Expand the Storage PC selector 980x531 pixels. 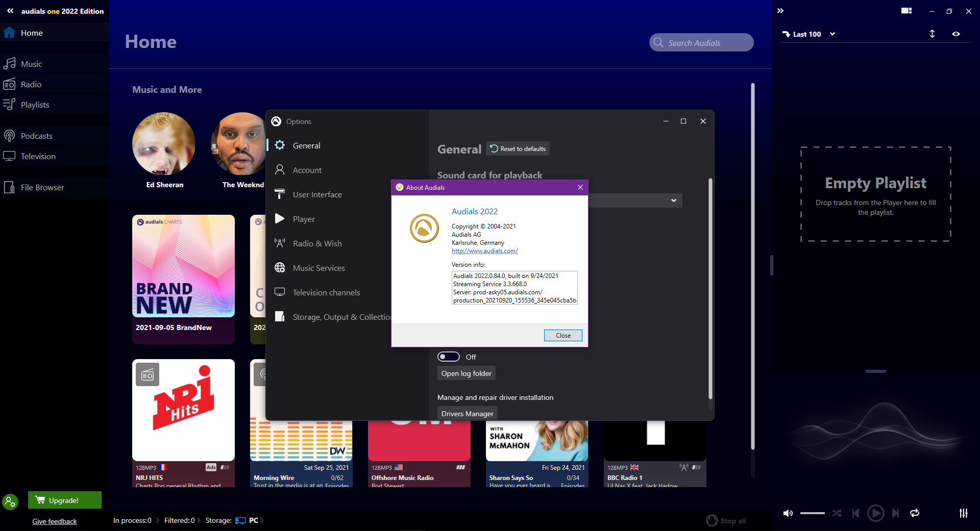262,520
